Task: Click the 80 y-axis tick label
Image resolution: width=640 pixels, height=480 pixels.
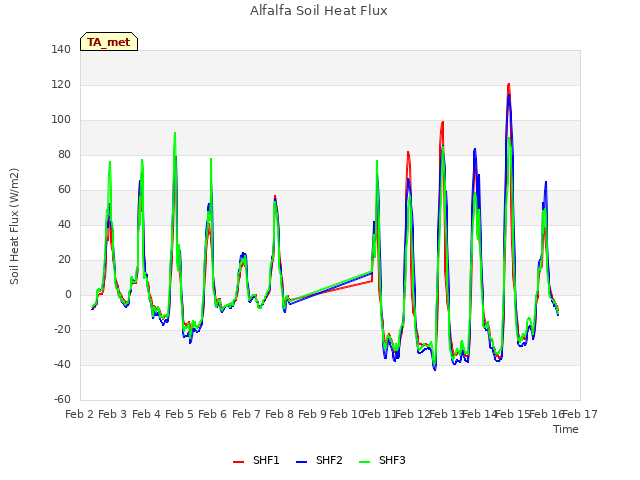Action: point(64,154)
